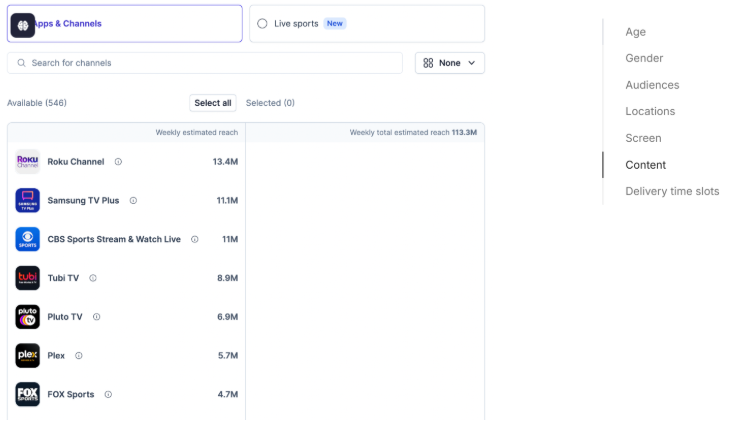Click the Pluto TV logo icon
This screenshot has width=736, height=433.
click(27, 317)
